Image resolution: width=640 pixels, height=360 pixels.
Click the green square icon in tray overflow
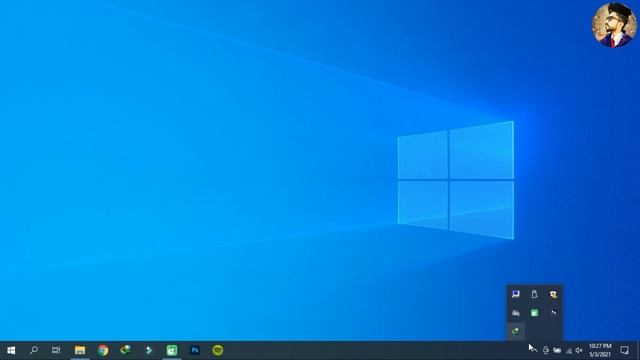point(534,313)
